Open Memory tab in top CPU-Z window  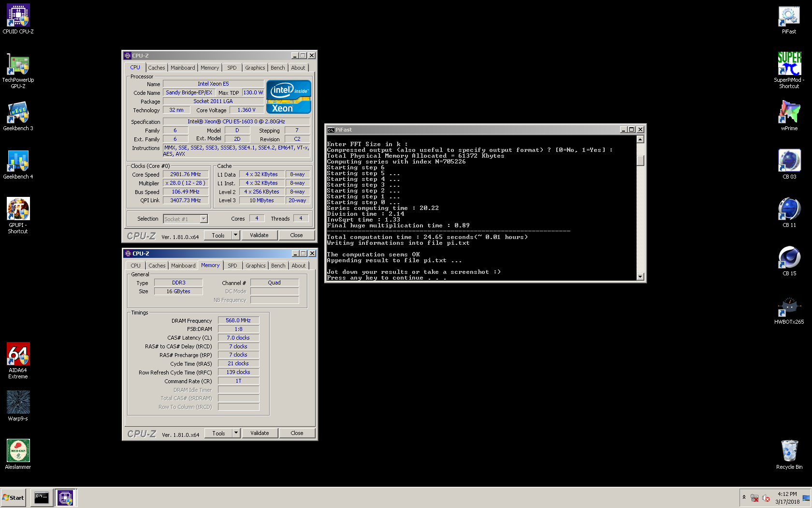click(210, 68)
